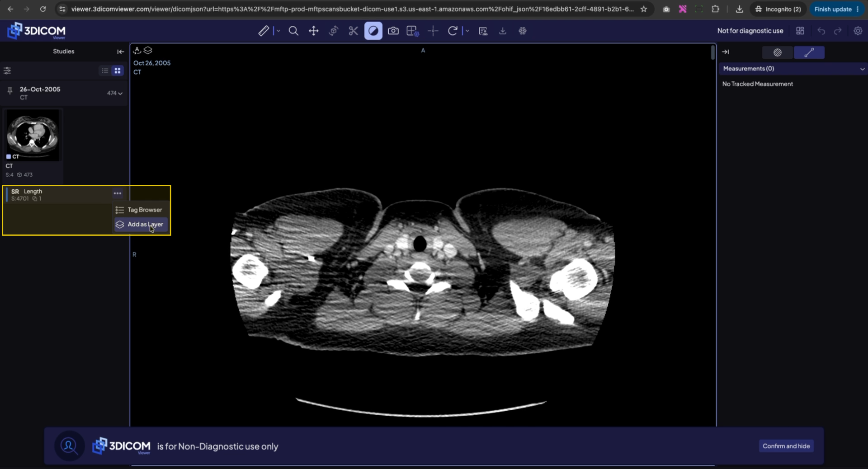Click the 3DICOM Viewer logo
The image size is (868, 469).
pyautogui.click(x=36, y=31)
